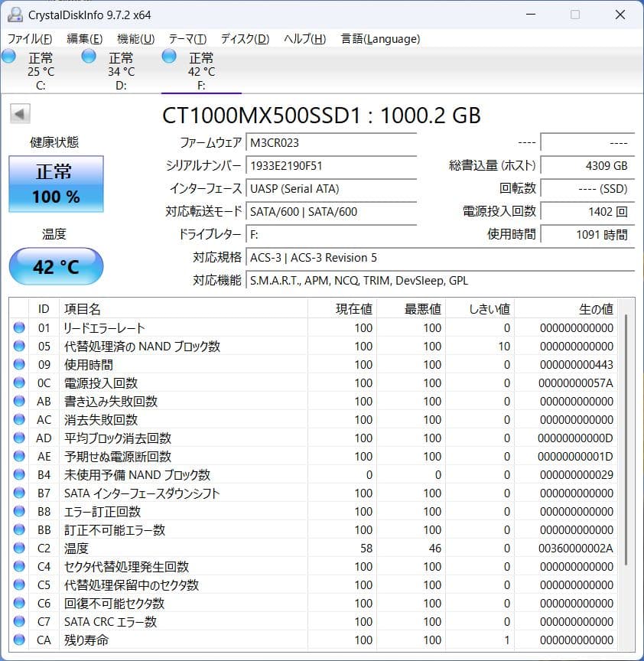Viewport: 644px width, 661px height.
Task: Click status icon of ID C2 温度 row
Action: (x=19, y=548)
